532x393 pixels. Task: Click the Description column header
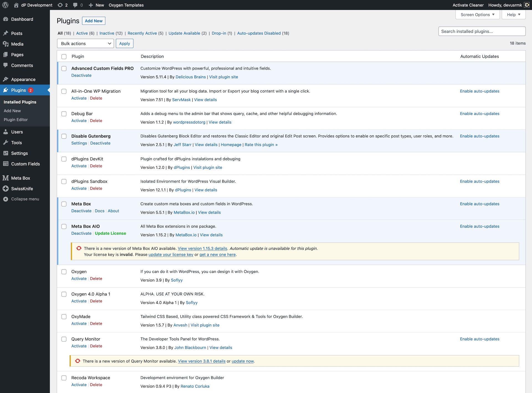click(x=152, y=56)
